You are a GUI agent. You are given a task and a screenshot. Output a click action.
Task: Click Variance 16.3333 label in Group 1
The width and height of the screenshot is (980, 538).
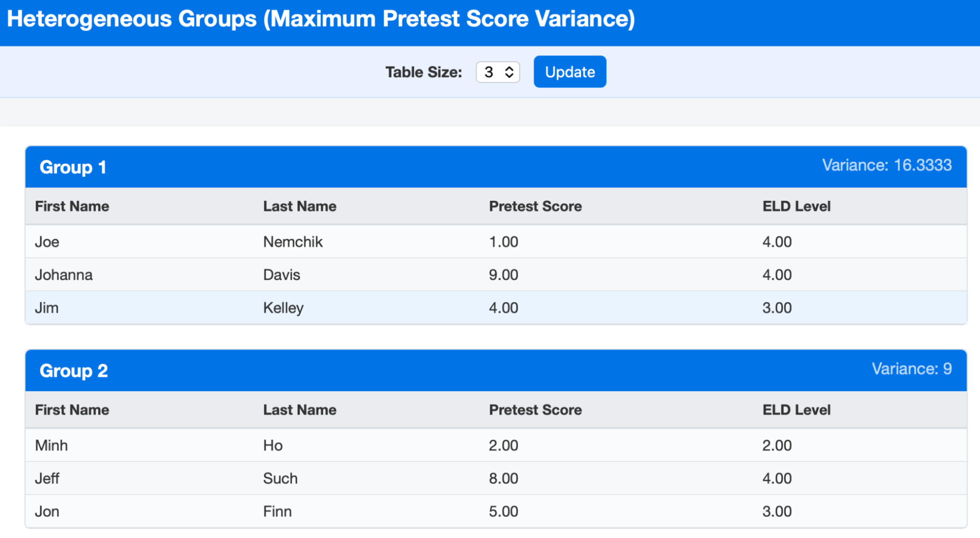[x=886, y=165]
